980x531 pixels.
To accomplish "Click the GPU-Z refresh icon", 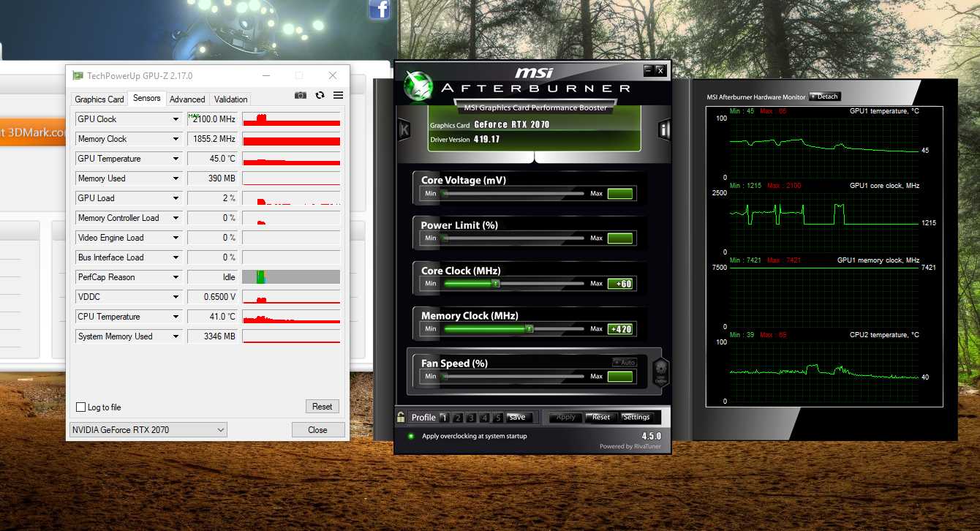I will (x=320, y=95).
